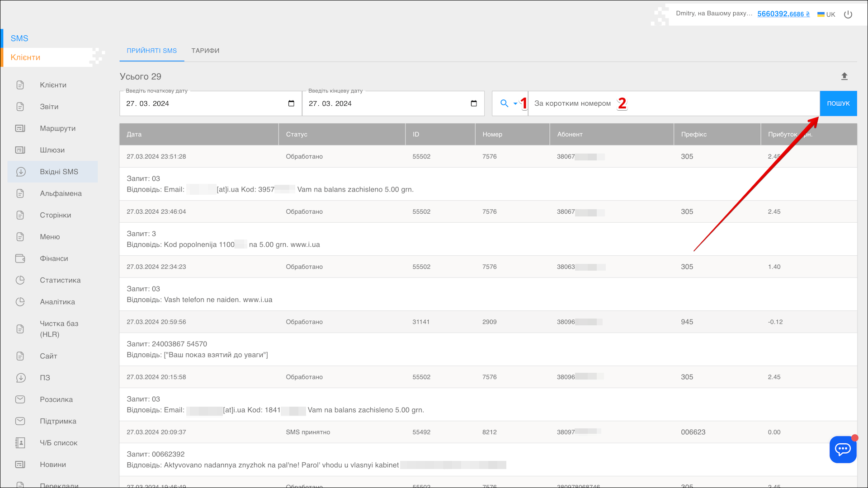This screenshot has width=868, height=488.
Task: Click the Ч/Б список contacts icon
Action: pos(20,443)
